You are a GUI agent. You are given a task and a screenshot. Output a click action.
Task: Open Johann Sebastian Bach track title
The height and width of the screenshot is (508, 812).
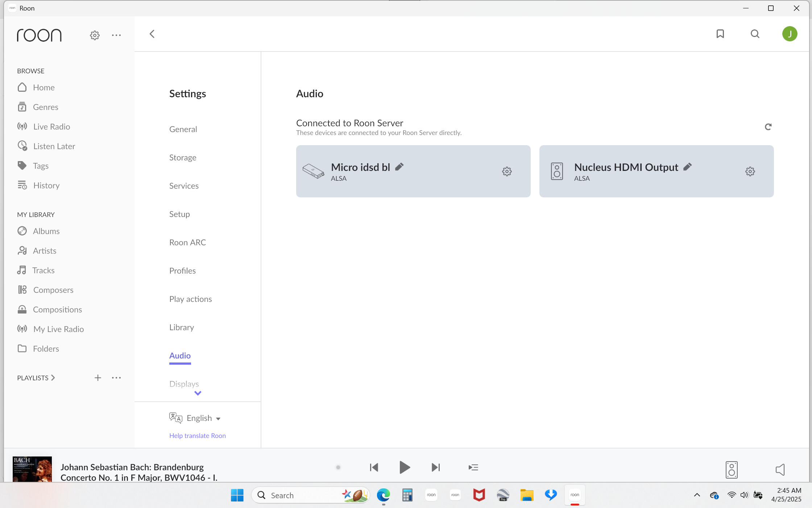click(139, 472)
